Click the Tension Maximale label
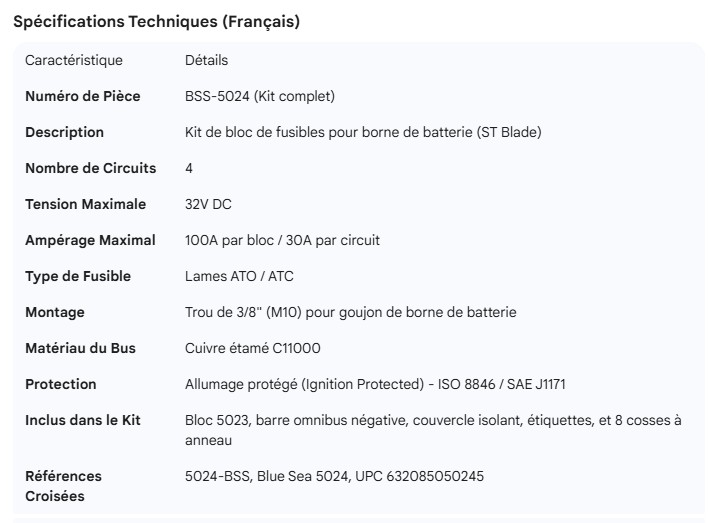 [x=85, y=204]
